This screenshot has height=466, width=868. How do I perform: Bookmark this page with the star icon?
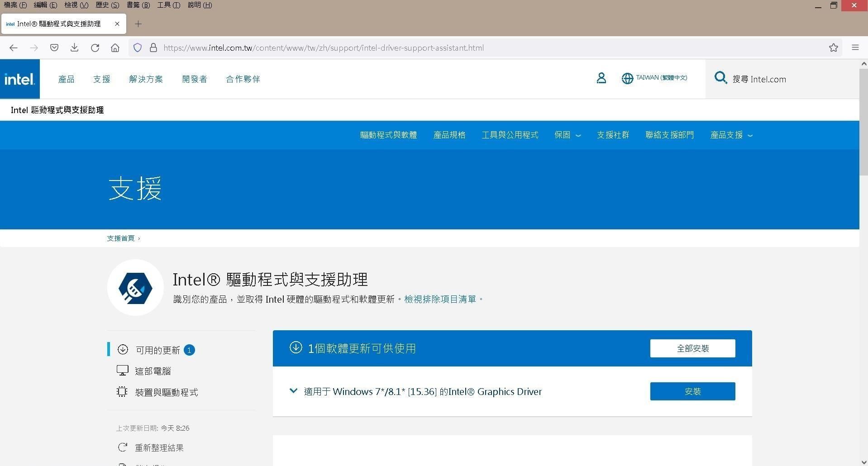(833, 48)
